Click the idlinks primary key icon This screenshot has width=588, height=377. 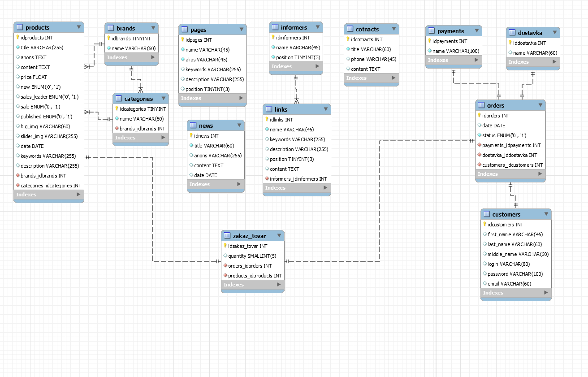click(x=267, y=120)
